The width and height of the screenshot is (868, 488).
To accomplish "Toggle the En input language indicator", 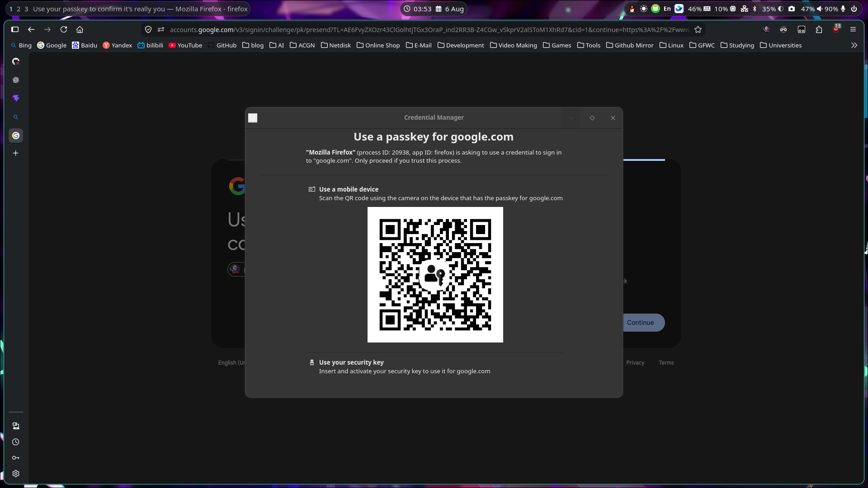I will (x=667, y=9).
